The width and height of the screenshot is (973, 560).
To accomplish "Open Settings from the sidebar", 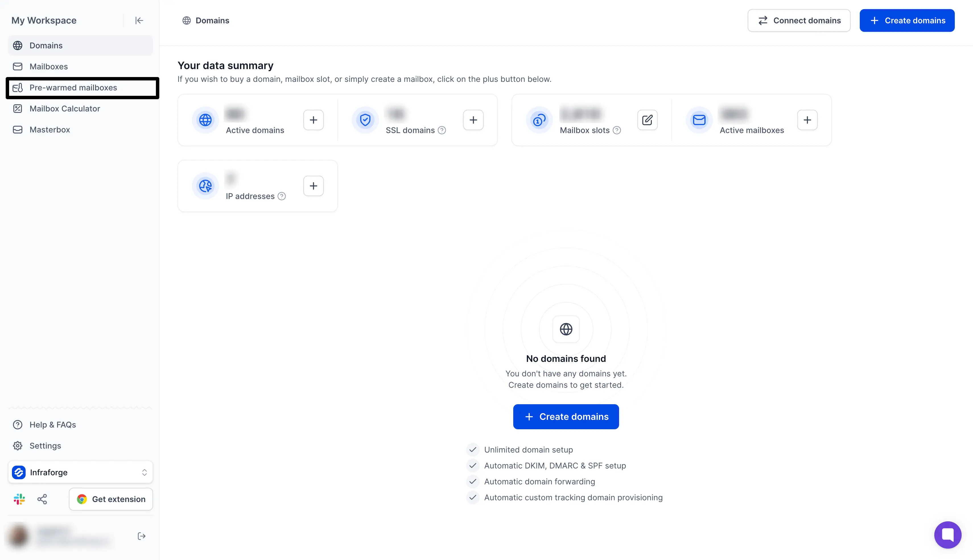I will tap(81, 446).
